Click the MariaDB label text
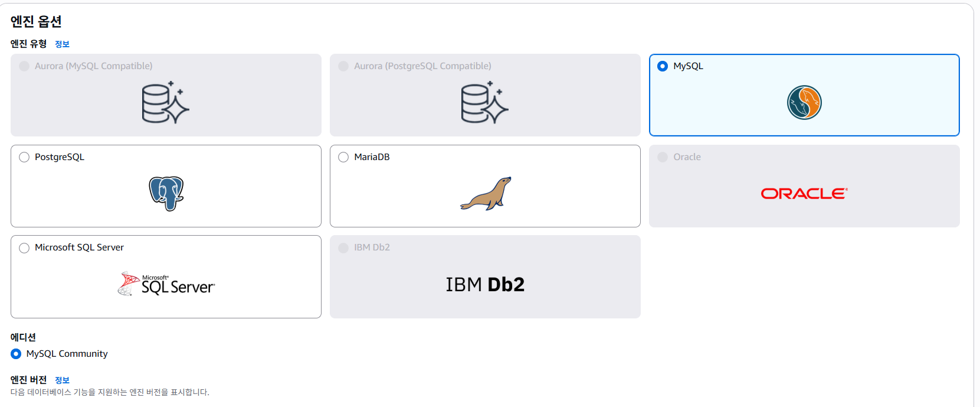 click(x=372, y=157)
